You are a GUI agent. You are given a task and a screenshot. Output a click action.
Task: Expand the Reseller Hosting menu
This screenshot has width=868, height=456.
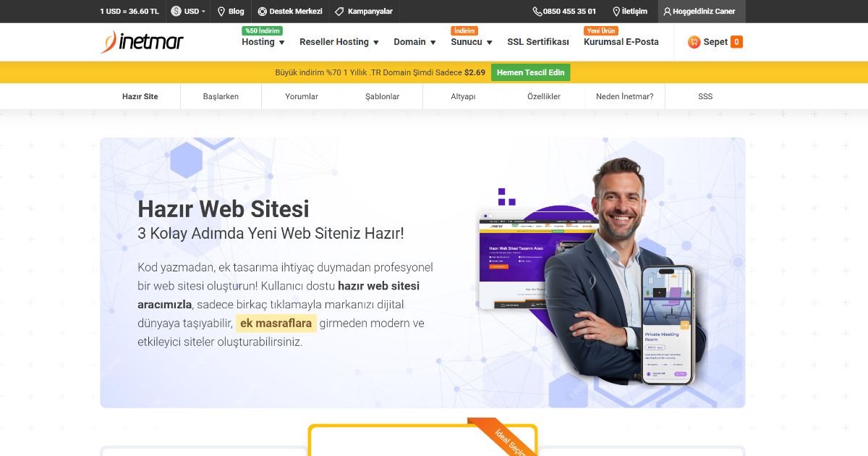click(339, 42)
